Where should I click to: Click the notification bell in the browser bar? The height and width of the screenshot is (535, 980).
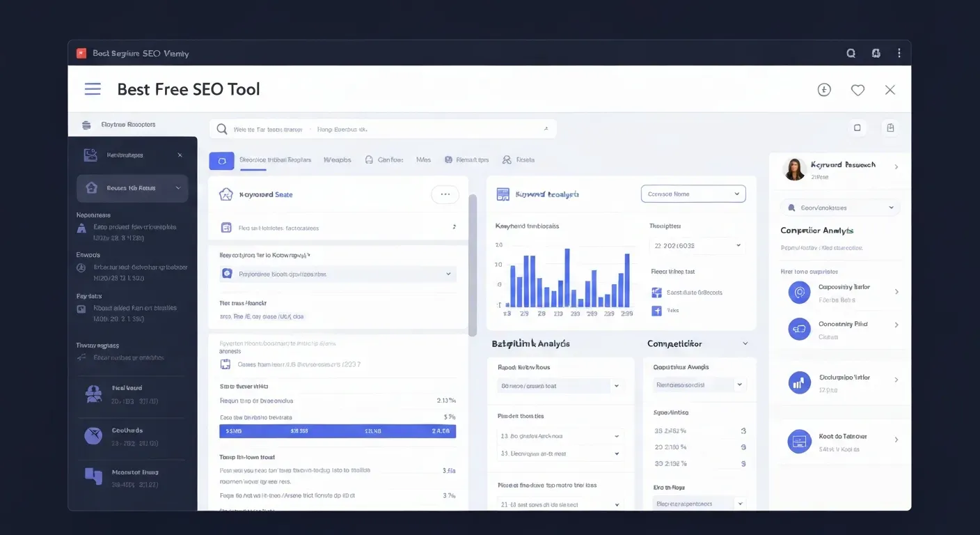click(875, 52)
